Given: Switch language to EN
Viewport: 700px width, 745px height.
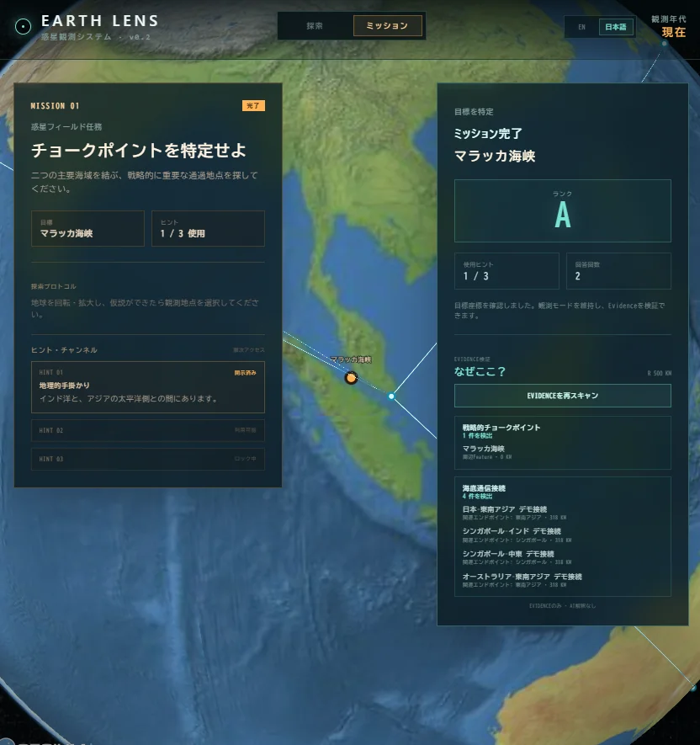Looking at the screenshot, I should (x=581, y=27).
